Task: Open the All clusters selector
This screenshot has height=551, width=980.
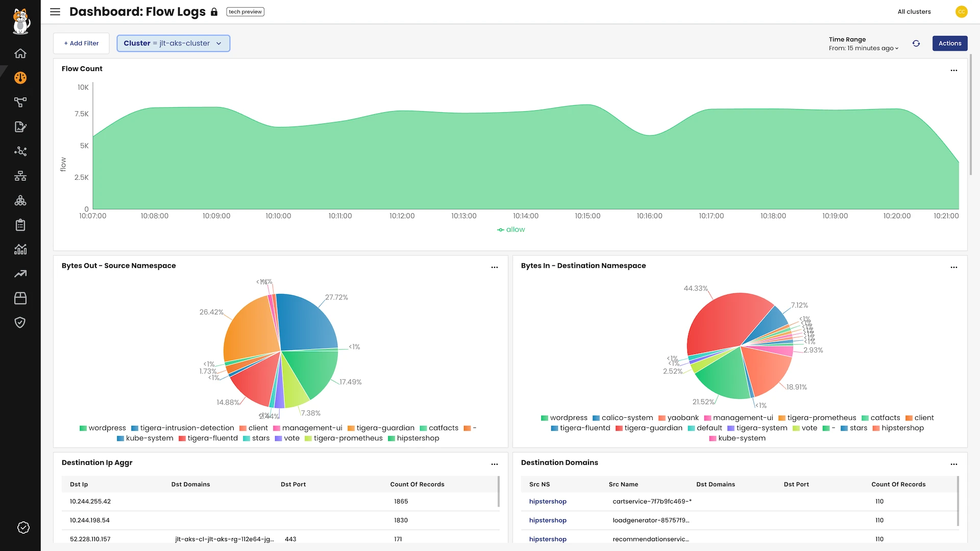Action: (914, 12)
